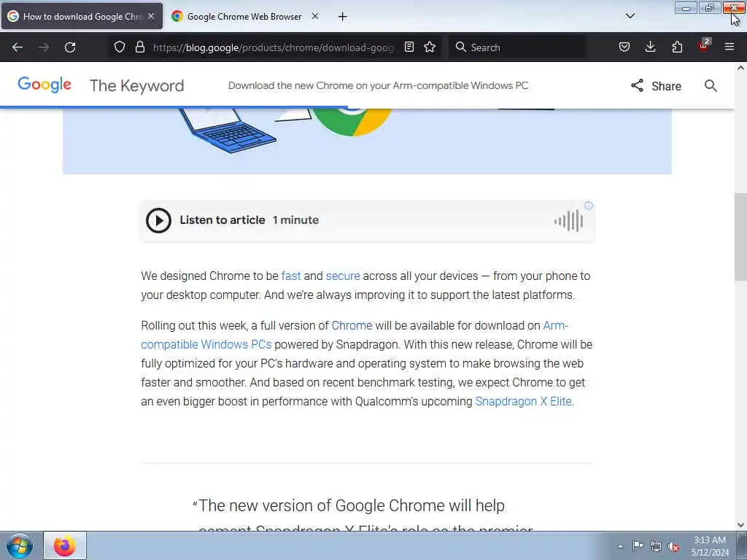Open the network tray icon

656,546
